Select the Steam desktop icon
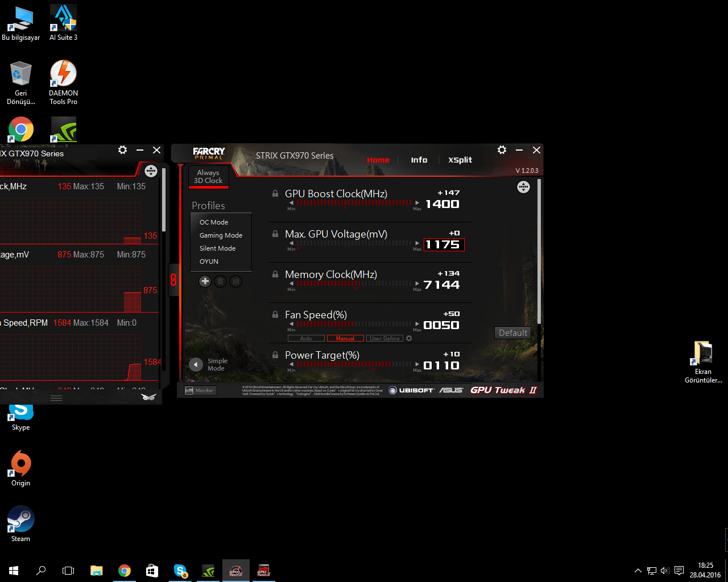The width and height of the screenshot is (728, 582). point(21,524)
